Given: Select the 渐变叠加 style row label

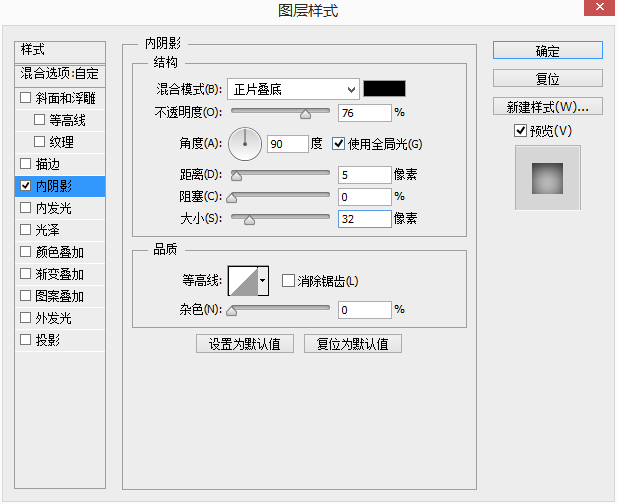Looking at the screenshot, I should pos(59,274).
